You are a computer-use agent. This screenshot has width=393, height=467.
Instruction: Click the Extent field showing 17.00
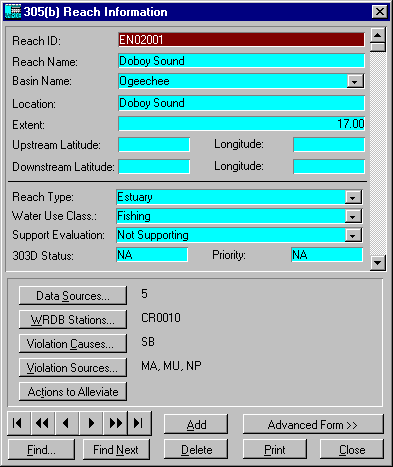241,124
